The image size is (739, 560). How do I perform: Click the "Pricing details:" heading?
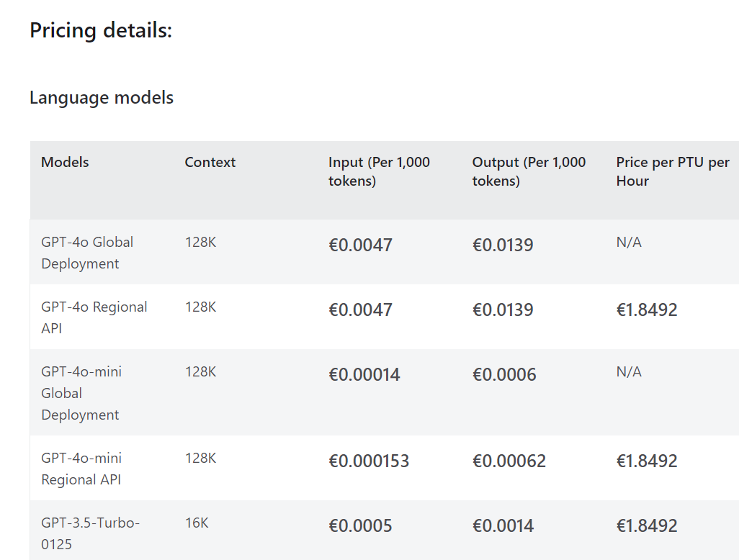point(101,31)
